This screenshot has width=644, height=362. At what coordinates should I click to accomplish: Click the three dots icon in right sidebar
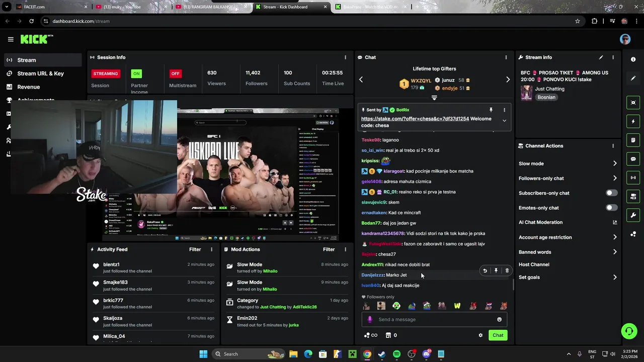coord(633,234)
